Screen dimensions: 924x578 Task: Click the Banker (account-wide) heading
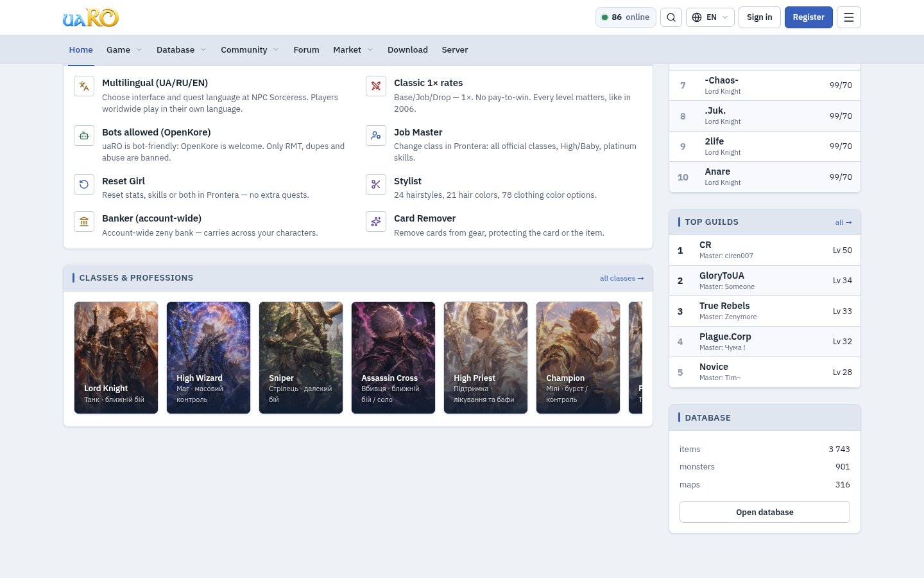pos(151,218)
